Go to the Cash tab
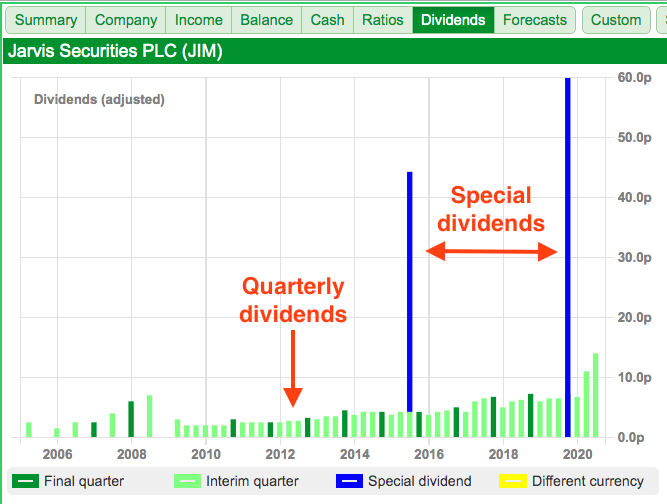This screenshot has width=667, height=504. coord(328,20)
